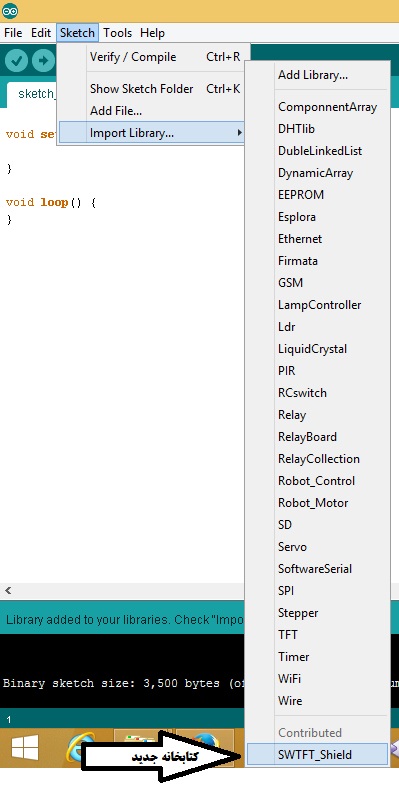
Task: Click the void loop() code line
Action: (51, 203)
